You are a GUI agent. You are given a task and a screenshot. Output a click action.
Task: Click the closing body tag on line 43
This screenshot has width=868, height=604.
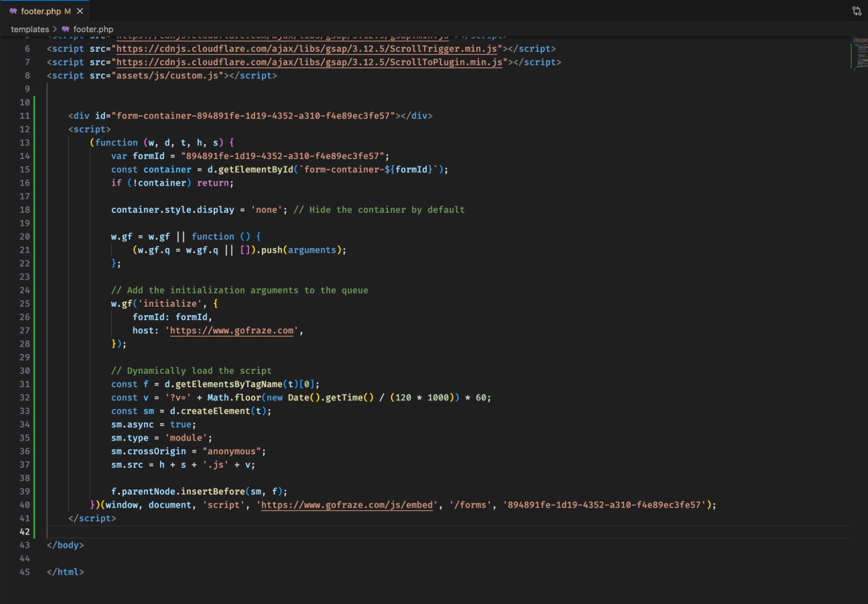click(65, 545)
